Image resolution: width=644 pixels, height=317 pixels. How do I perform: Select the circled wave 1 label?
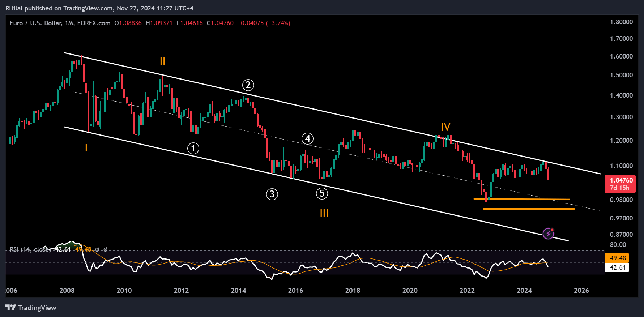pyautogui.click(x=193, y=148)
